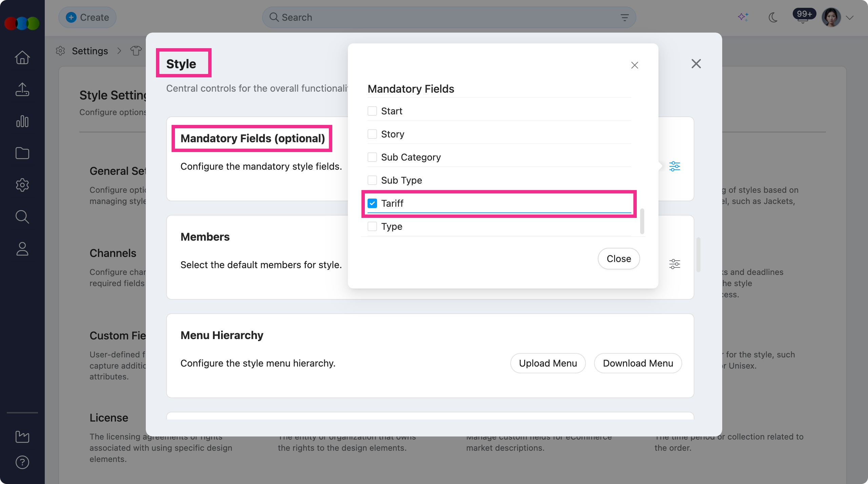This screenshot has height=484, width=868.
Task: Open Members configure sliders icon
Action: [675, 264]
